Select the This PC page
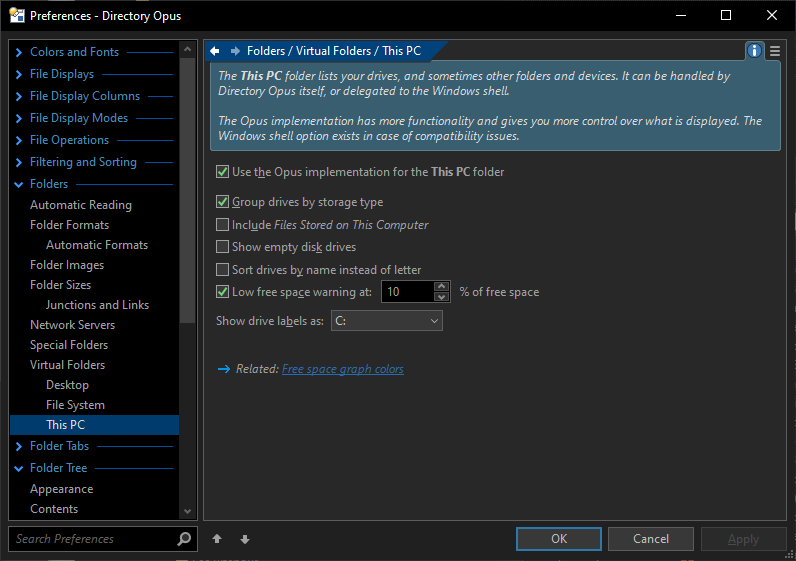Image resolution: width=796 pixels, height=561 pixels. [94, 425]
